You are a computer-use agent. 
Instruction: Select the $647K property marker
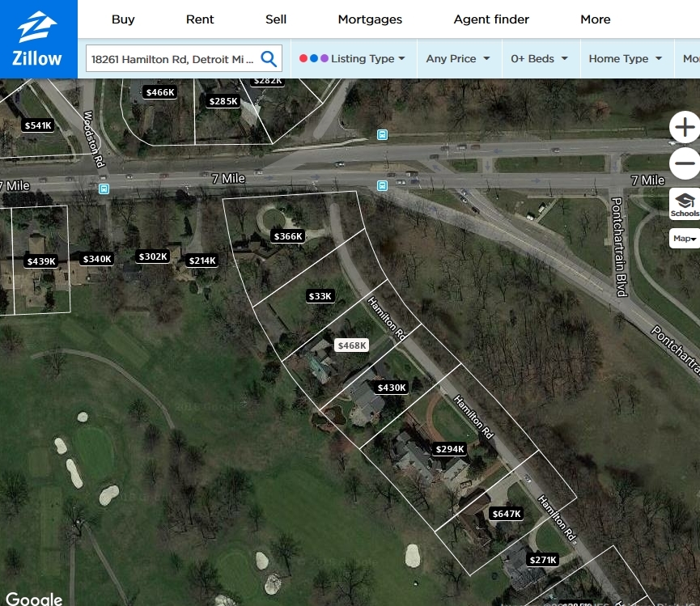[507, 514]
